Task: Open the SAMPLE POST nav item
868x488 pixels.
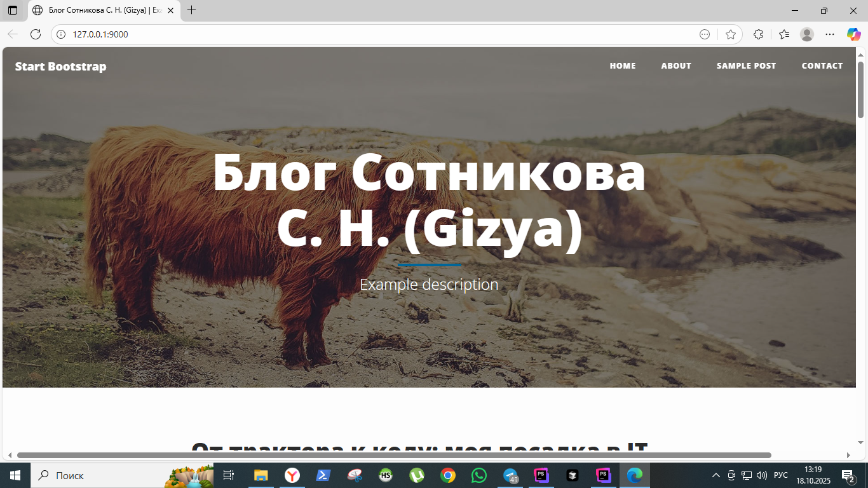Action: tap(746, 66)
